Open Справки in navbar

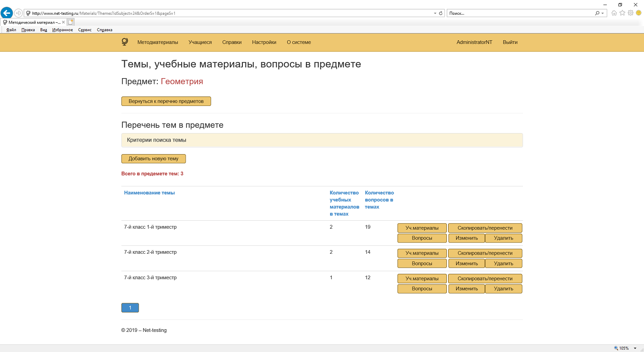click(232, 42)
